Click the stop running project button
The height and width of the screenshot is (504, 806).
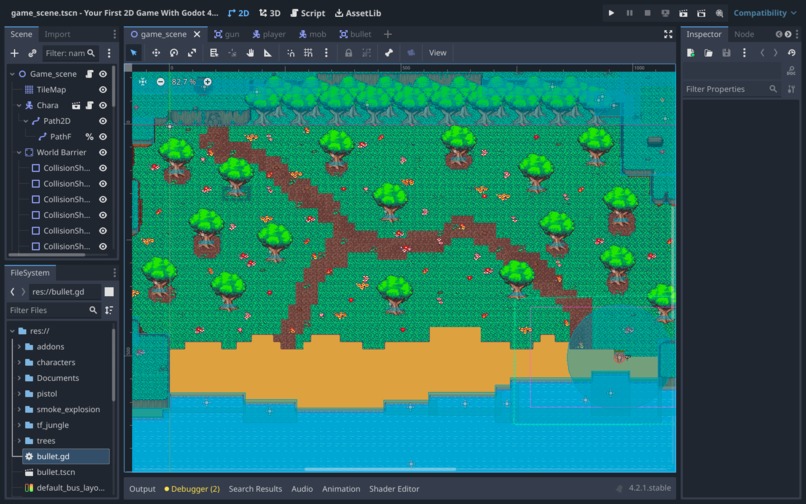647,13
